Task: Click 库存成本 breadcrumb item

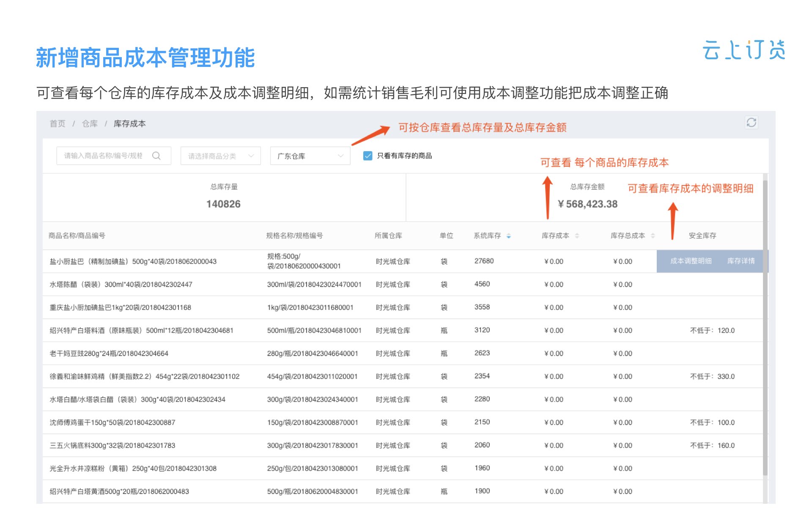Action: 130,124
